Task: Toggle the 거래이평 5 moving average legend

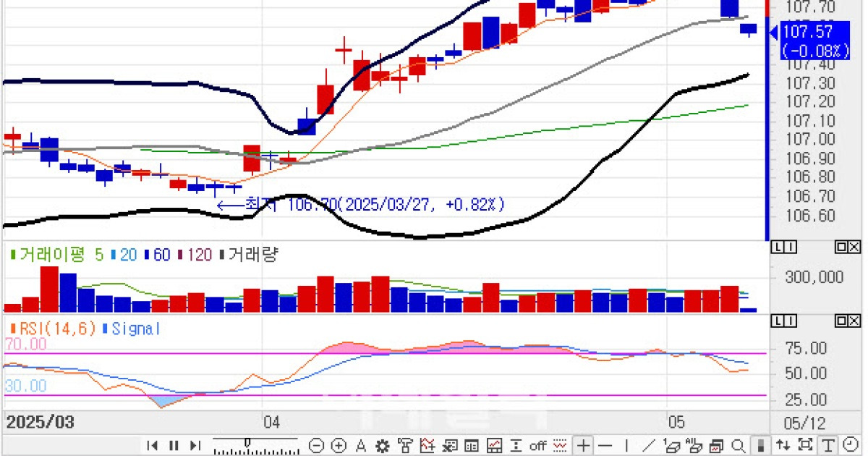Action: tap(56, 254)
